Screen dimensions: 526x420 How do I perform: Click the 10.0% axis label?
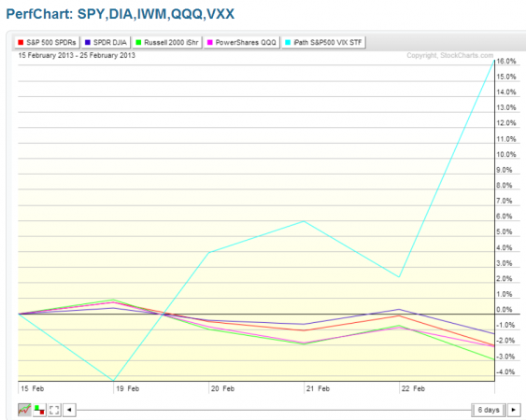(506, 155)
